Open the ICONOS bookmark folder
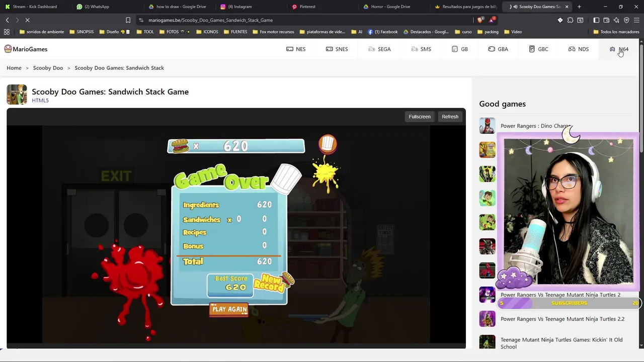The height and width of the screenshot is (362, 644). tap(207, 32)
